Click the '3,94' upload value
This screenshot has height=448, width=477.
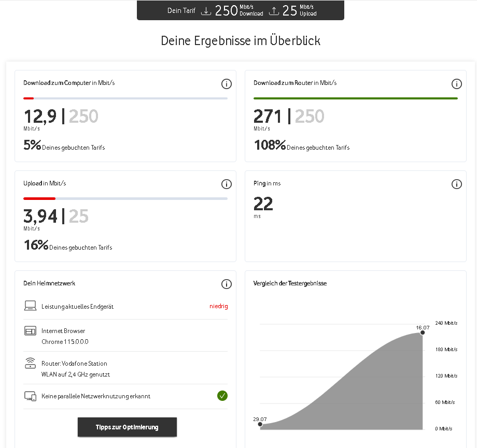(40, 216)
